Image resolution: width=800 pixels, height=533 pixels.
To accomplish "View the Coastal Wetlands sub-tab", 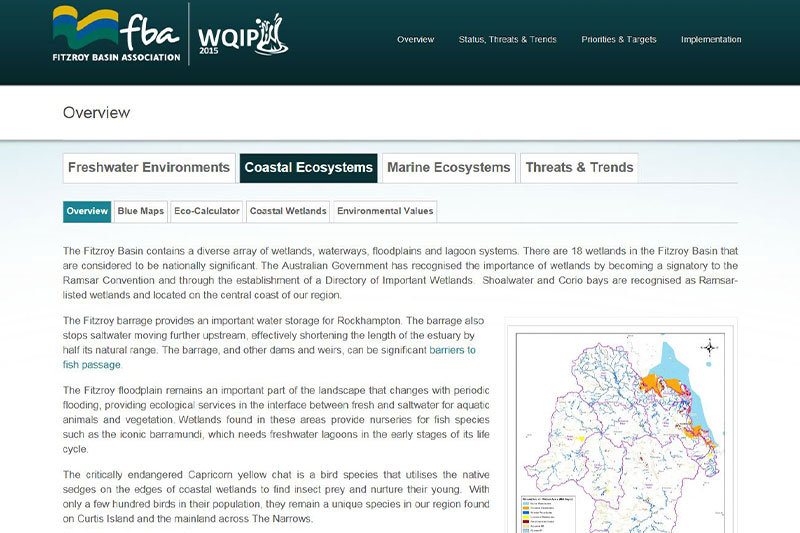I will 288,211.
